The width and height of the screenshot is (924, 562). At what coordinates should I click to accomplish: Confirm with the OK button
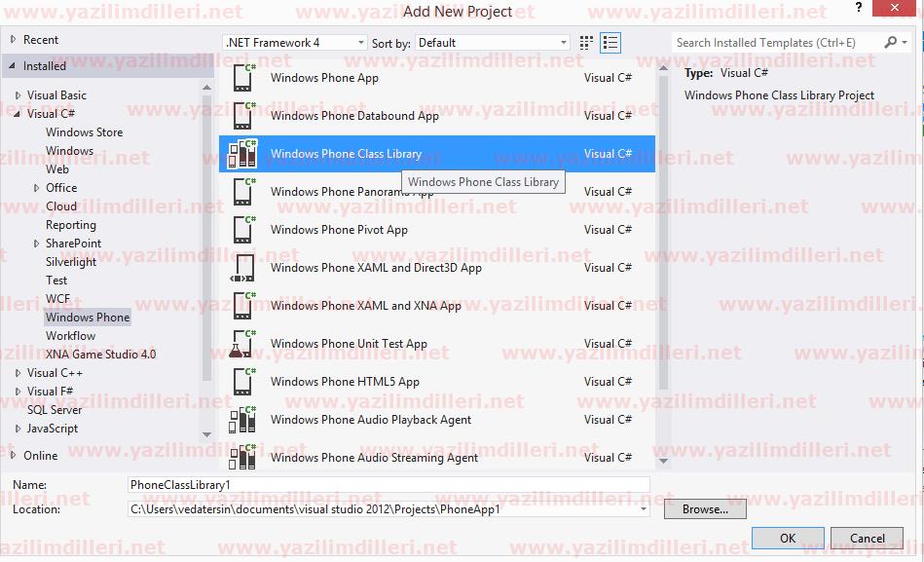[788, 538]
